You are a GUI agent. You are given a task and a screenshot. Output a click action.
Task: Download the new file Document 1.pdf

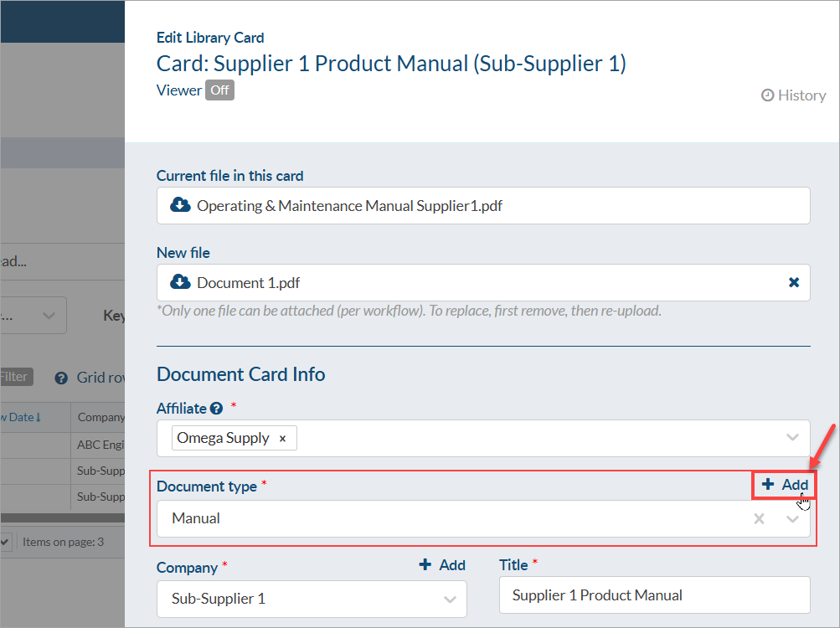tap(181, 282)
